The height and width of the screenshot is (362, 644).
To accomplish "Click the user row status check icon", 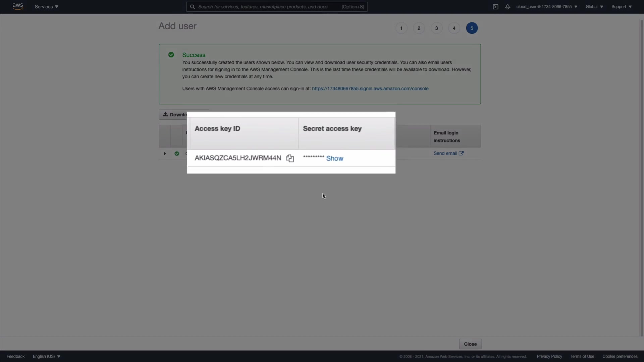I will tap(177, 154).
